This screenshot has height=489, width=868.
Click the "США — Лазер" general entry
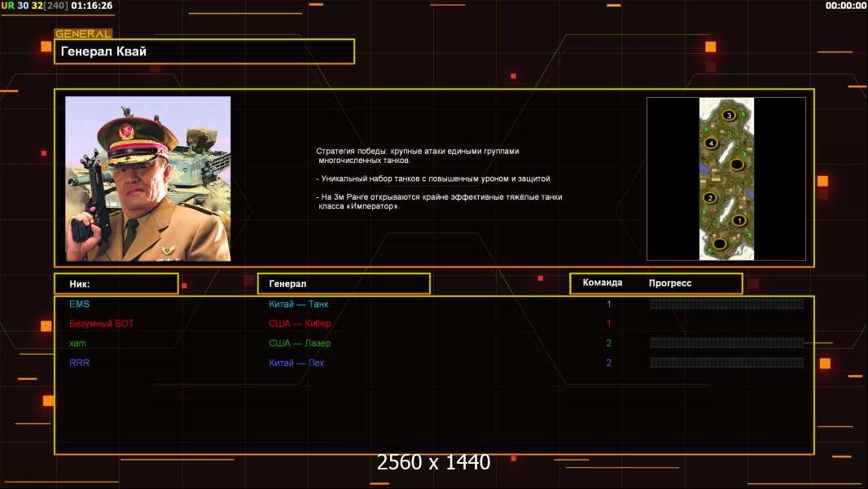tap(300, 343)
